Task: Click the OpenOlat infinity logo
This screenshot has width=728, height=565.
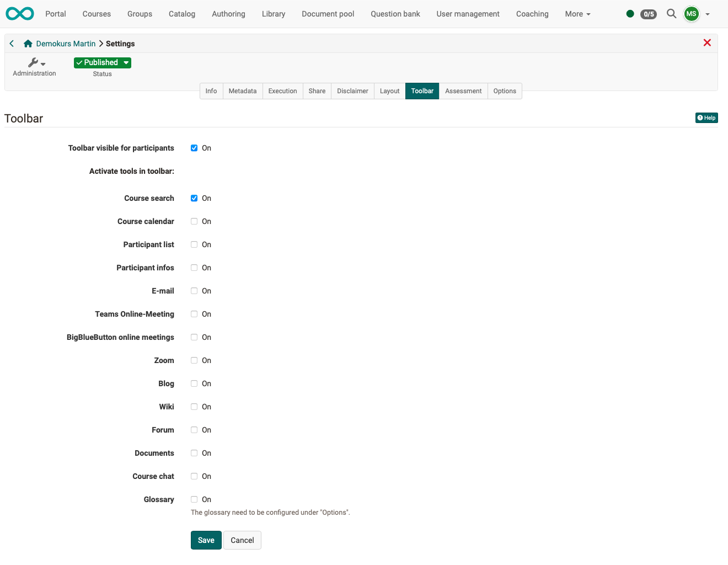Action: (x=19, y=14)
